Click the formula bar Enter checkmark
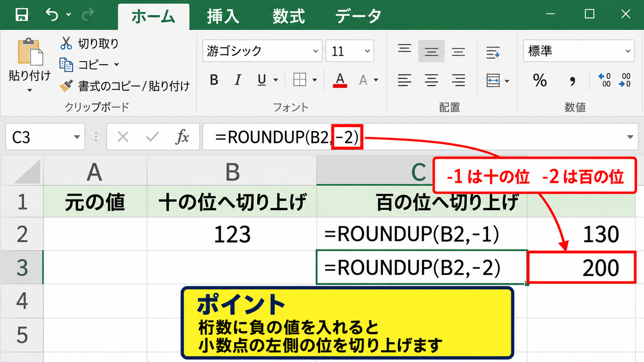This screenshot has width=644, height=362. point(153,137)
